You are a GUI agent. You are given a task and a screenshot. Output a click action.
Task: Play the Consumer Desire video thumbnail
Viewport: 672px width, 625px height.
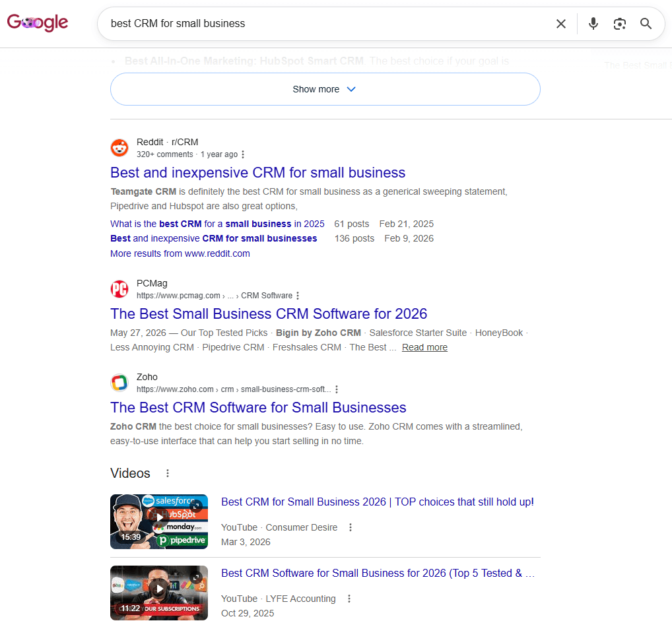[159, 522]
